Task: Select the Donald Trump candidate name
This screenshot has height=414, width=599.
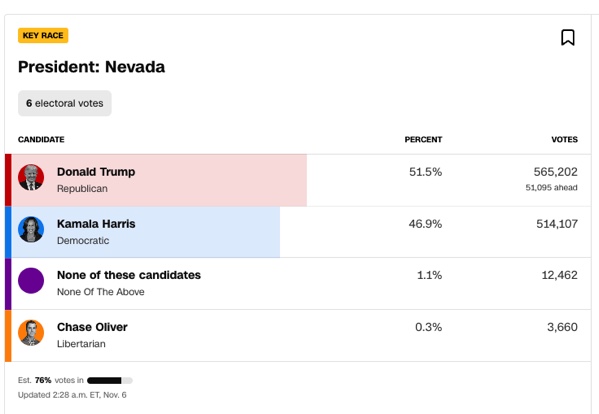Action: 96,172
